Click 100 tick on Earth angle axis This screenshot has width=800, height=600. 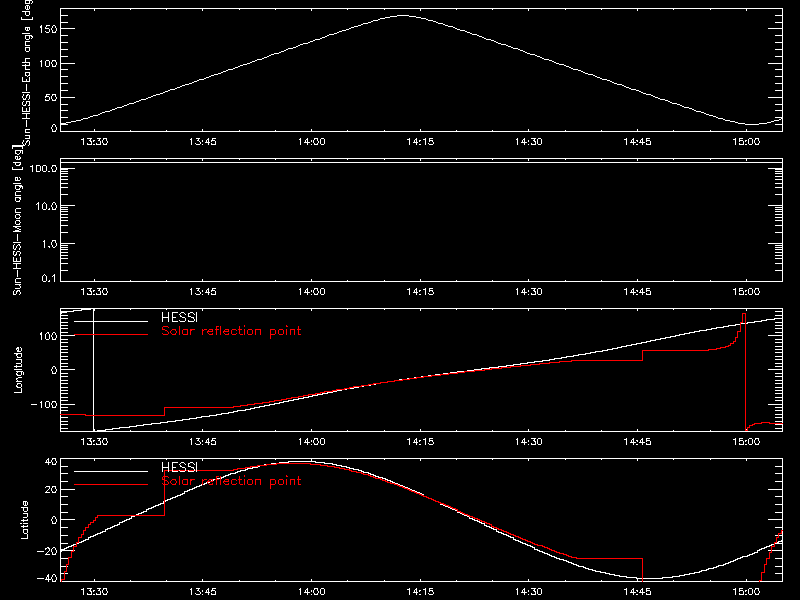[x=50, y=64]
